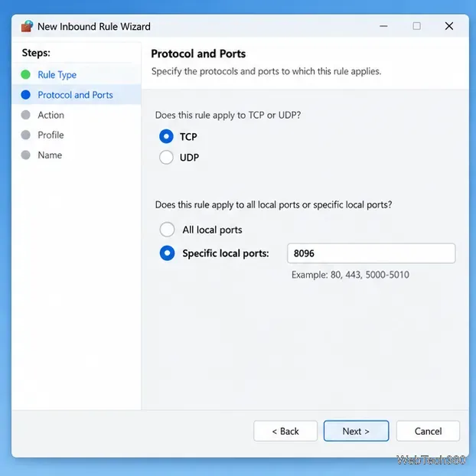Viewport: 476px width, 476px height.
Task: Click the 'Specify the protocols and ports' description
Action: tap(266, 71)
